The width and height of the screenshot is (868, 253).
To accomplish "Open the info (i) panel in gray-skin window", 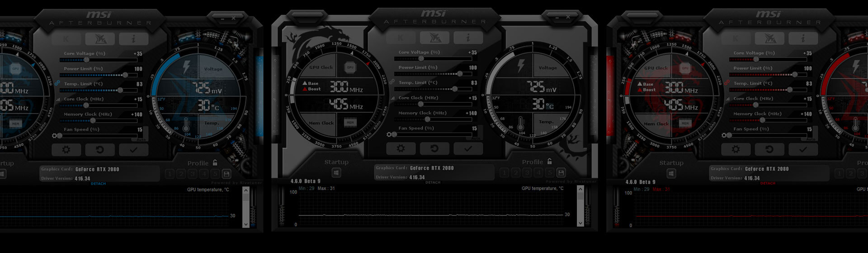I will [468, 38].
